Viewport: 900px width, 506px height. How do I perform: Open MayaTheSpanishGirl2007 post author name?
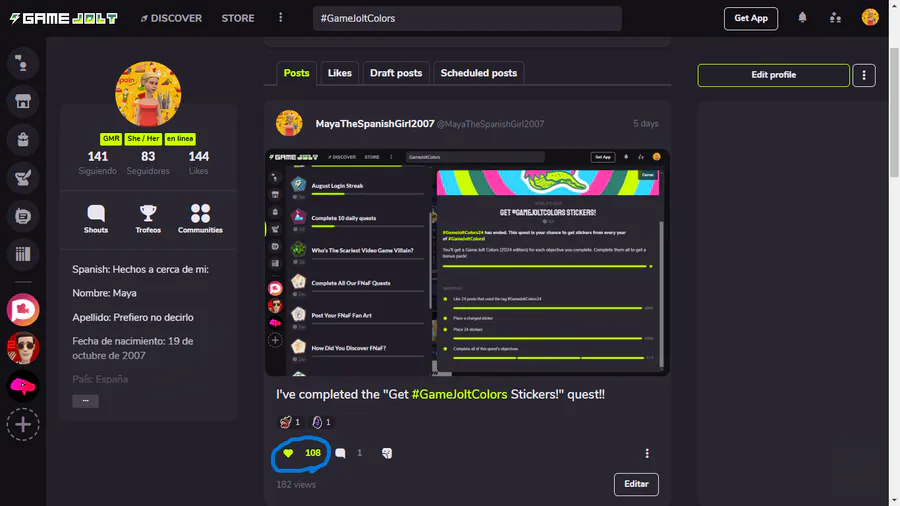point(375,124)
